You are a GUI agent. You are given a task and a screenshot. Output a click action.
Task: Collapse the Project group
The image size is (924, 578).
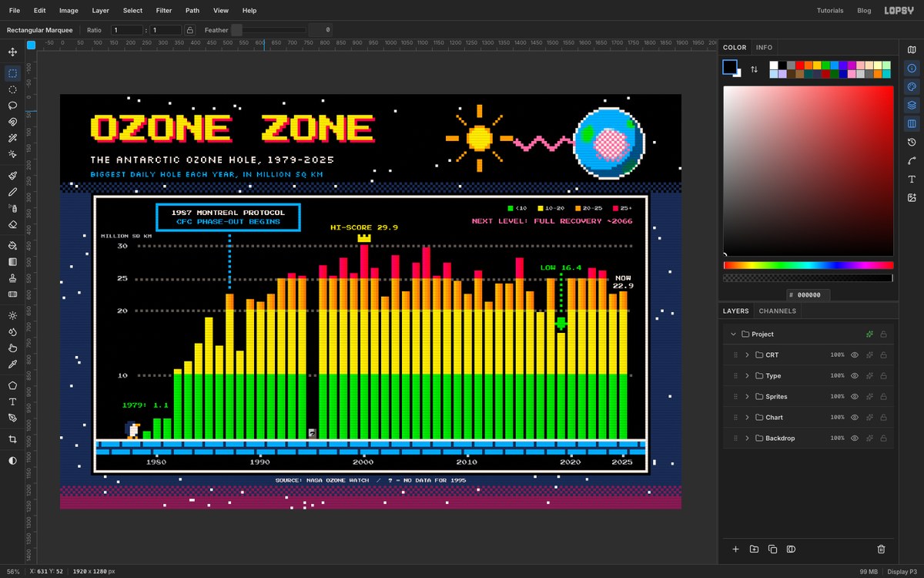pos(732,334)
